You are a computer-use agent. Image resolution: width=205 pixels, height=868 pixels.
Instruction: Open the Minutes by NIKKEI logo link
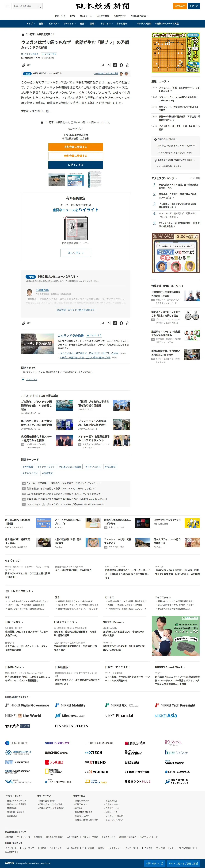click(70, 715)
